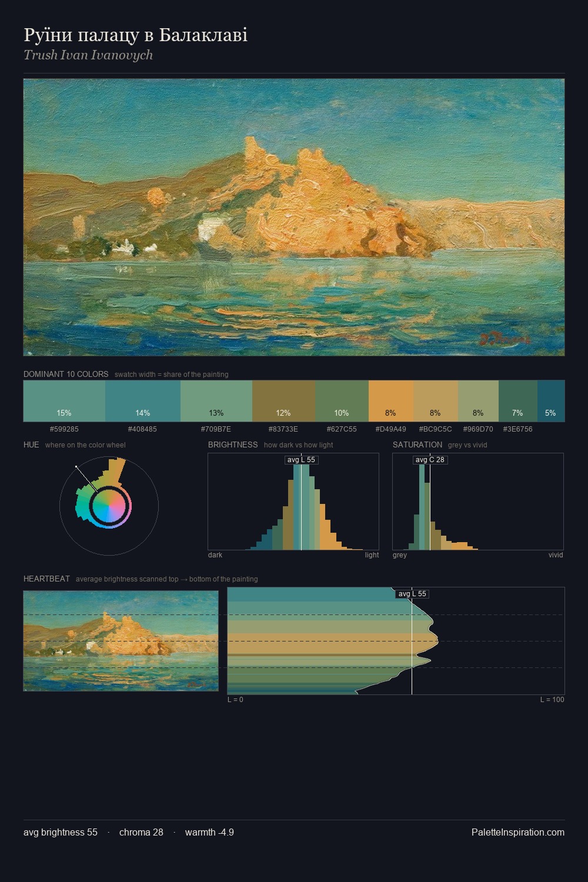Select the orange swatch #D49A49
Screen dimensions: 588x882
pyautogui.click(x=391, y=401)
